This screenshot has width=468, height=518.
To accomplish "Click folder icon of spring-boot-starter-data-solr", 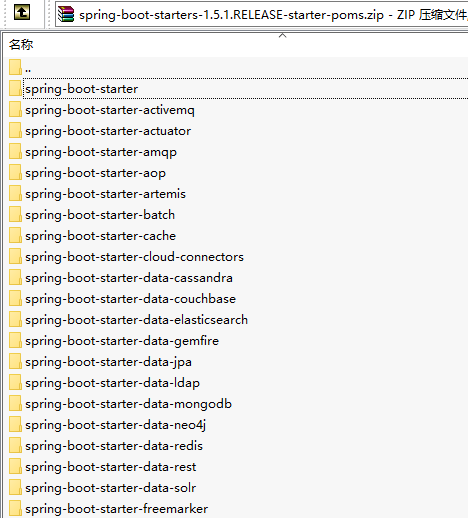I will 15,487.
